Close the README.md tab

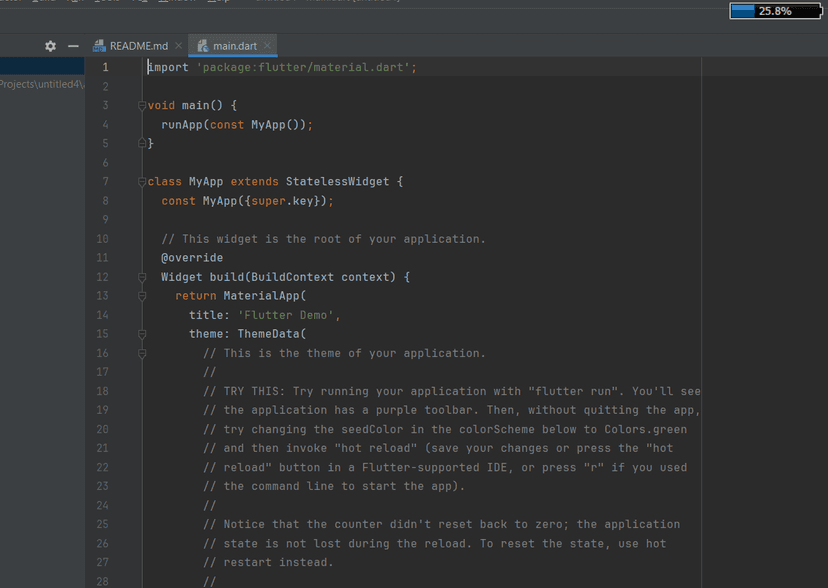178,46
